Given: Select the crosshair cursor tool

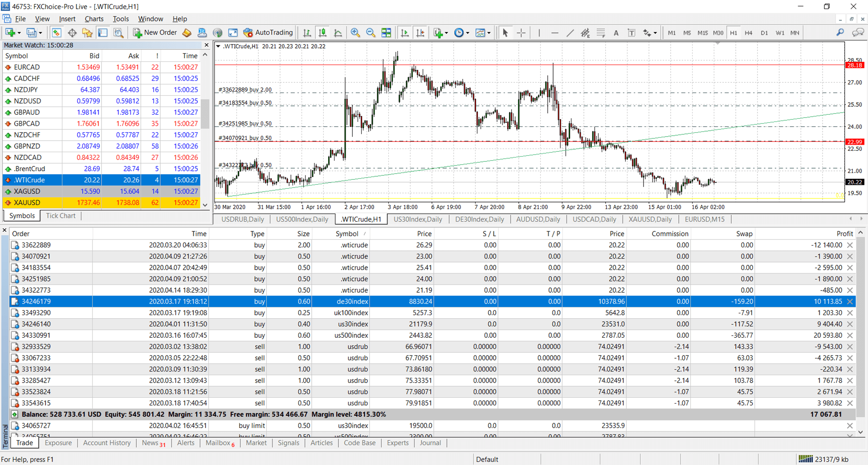Looking at the screenshot, I should tap(521, 32).
